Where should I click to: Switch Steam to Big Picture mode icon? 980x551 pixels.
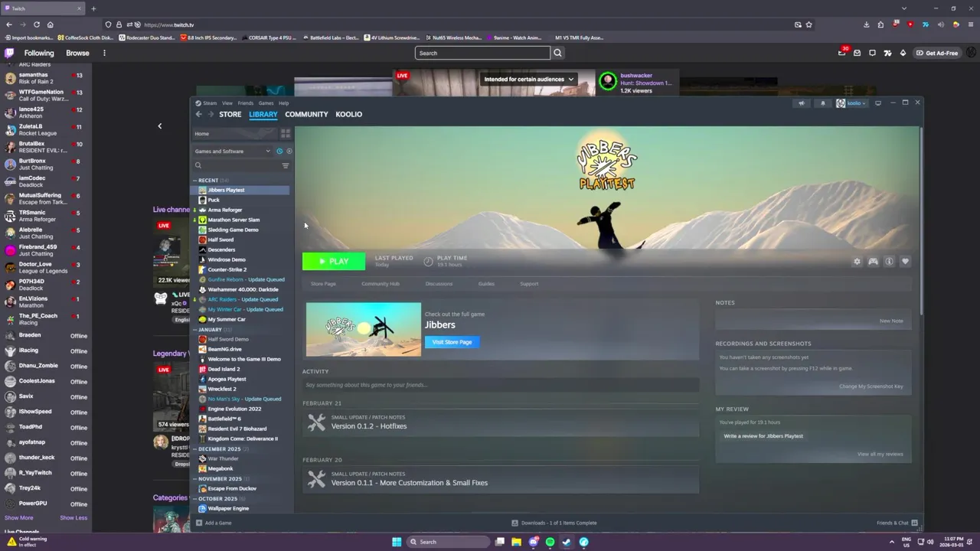[878, 103]
